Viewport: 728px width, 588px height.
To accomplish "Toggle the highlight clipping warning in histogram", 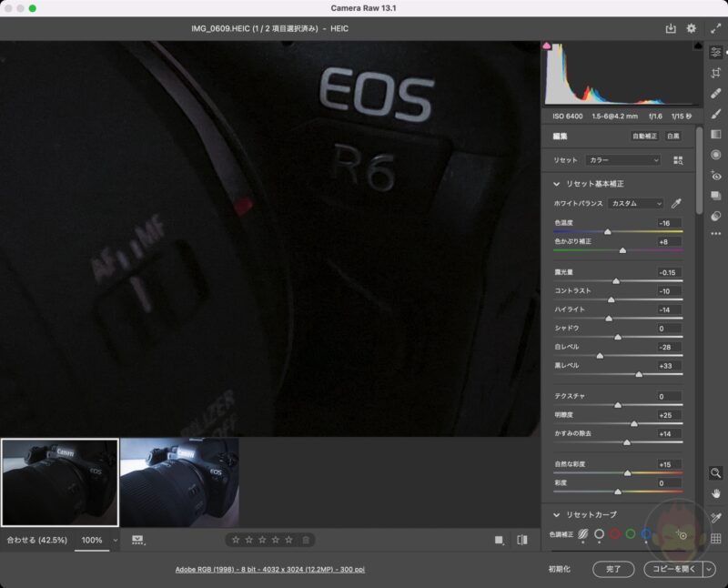I will click(698, 45).
